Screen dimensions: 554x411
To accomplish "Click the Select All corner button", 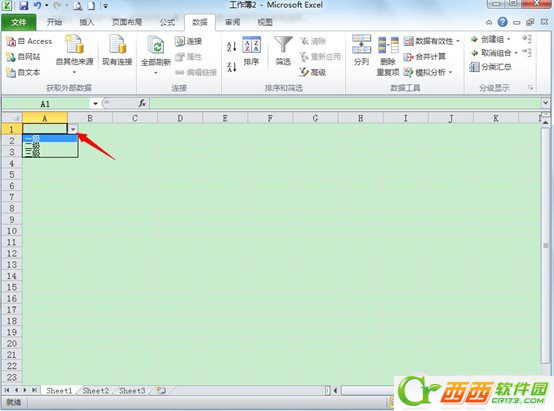I will point(12,118).
